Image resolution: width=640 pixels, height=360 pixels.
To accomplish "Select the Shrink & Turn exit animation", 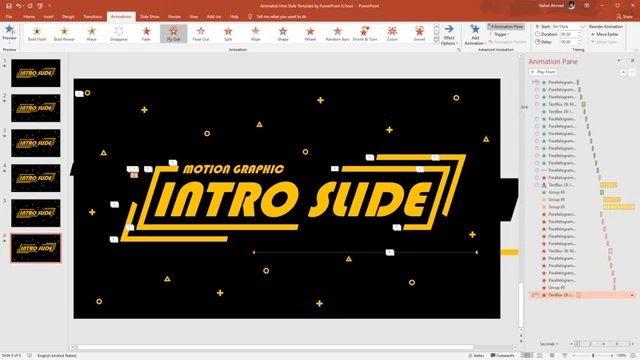I will [365, 33].
